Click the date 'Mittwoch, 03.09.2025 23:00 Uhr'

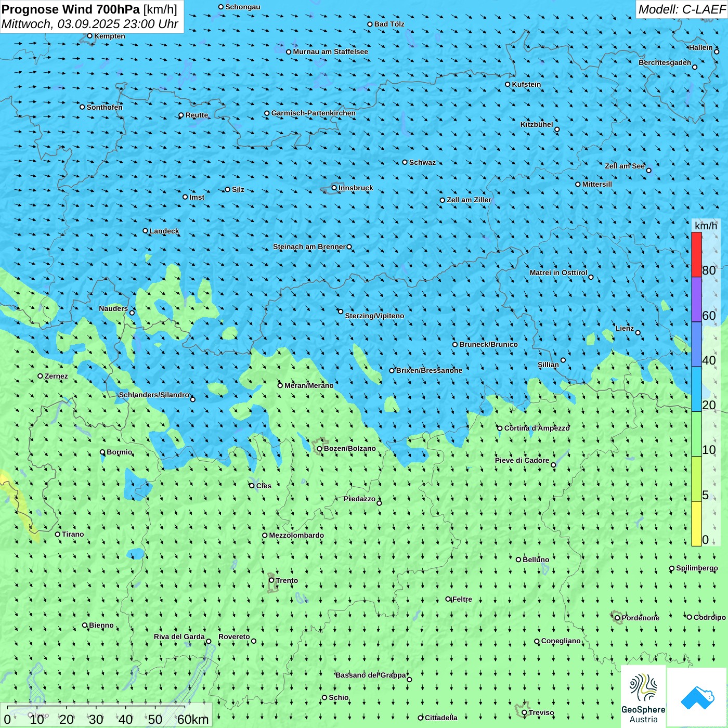[x=89, y=24]
